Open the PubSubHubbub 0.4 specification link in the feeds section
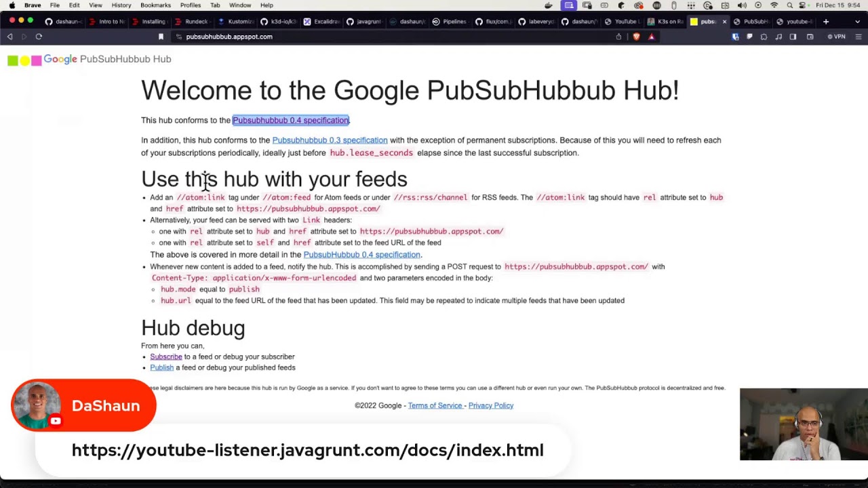Viewport: 868px width, 488px height. click(361, 255)
